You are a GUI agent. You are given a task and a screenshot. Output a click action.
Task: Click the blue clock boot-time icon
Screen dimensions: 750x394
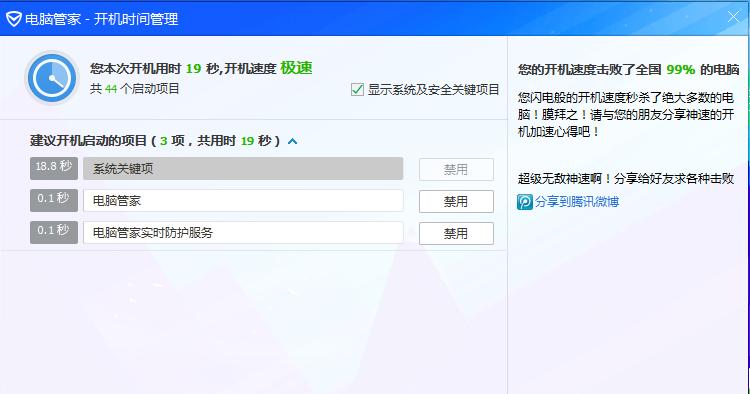52,78
